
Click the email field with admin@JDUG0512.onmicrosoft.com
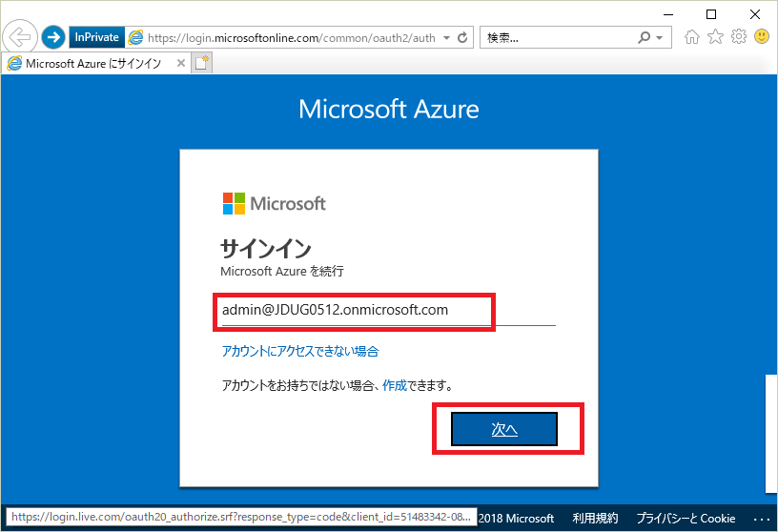(x=388, y=311)
